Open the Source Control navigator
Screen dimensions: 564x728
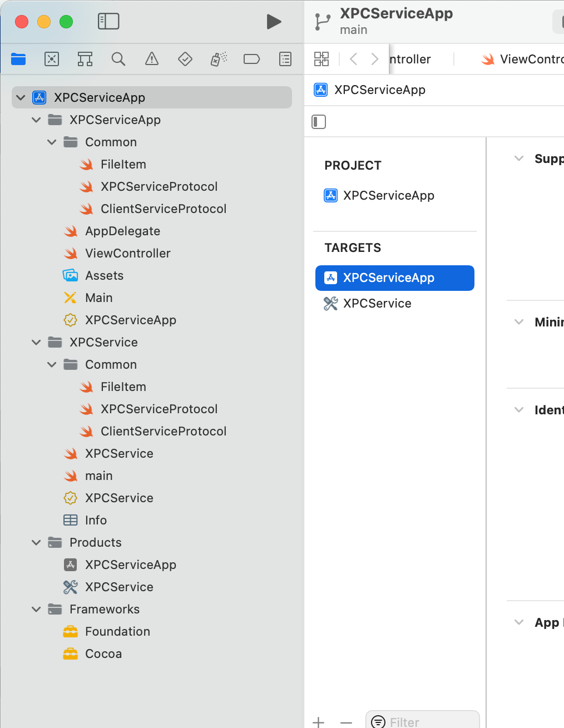click(52, 59)
